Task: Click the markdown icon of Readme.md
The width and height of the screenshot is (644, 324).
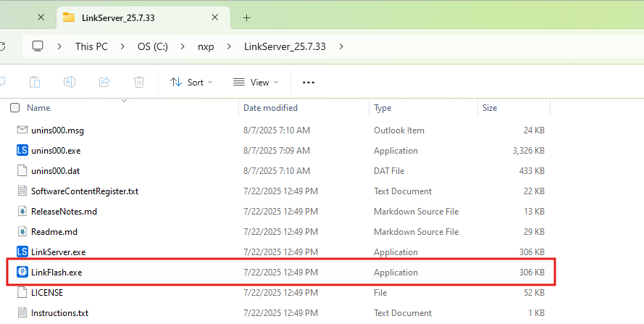Action: [22, 231]
